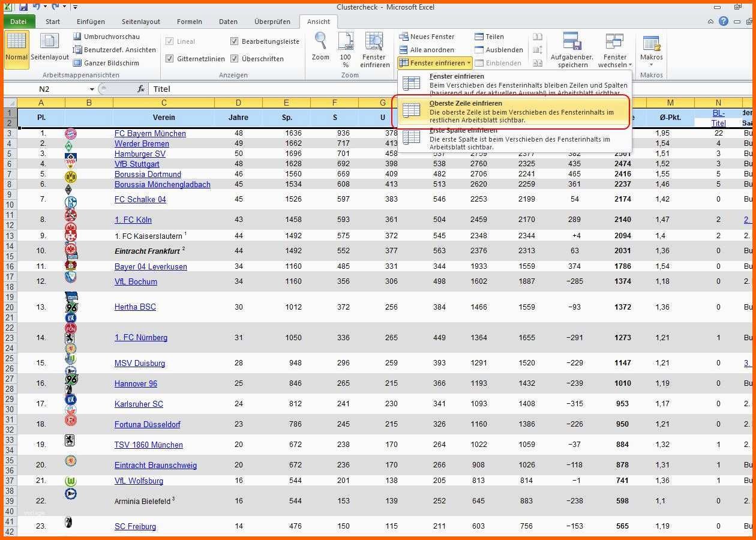Viewport: 756px width, 540px height.
Task: Select the Verein header cell
Action: (164, 118)
